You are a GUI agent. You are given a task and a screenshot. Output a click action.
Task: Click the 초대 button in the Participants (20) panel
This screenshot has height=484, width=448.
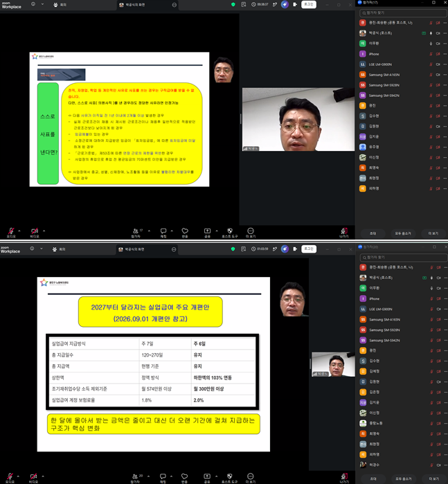373,478
